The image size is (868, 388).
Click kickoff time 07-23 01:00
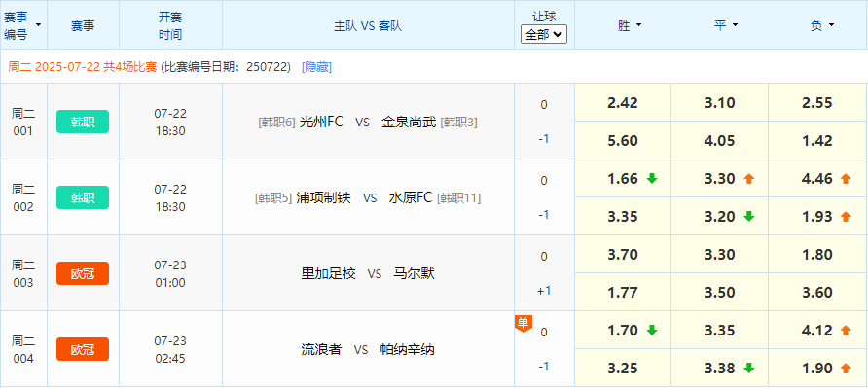[x=170, y=273]
